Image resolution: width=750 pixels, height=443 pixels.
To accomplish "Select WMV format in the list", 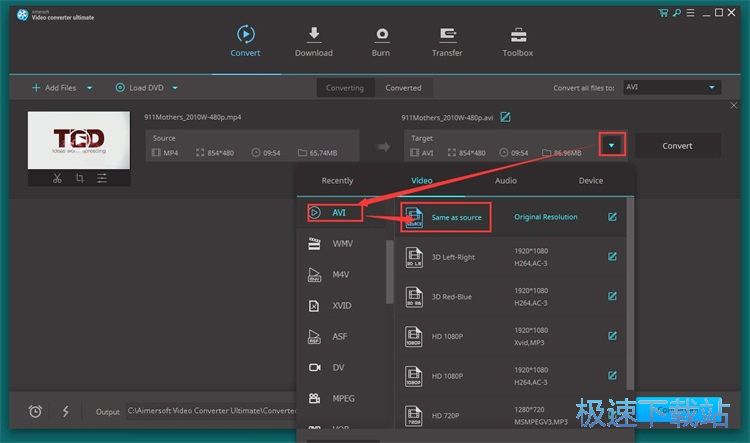I will tap(343, 243).
